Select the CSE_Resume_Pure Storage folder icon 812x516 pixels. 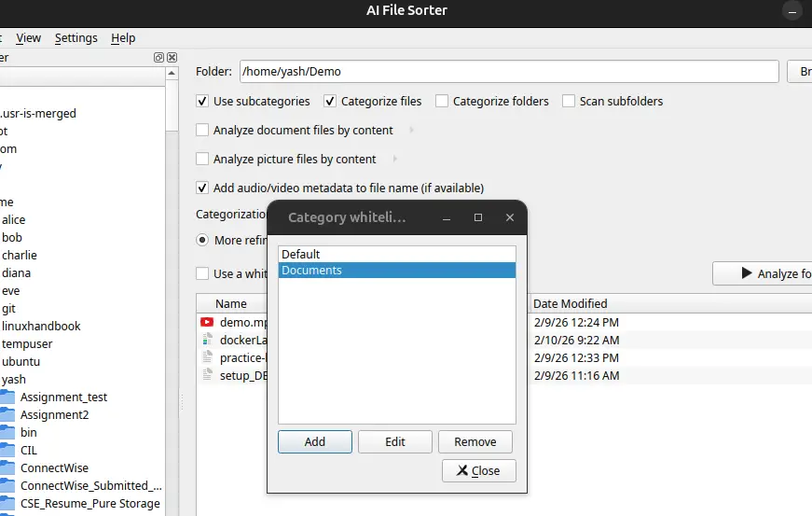[x=7, y=503]
